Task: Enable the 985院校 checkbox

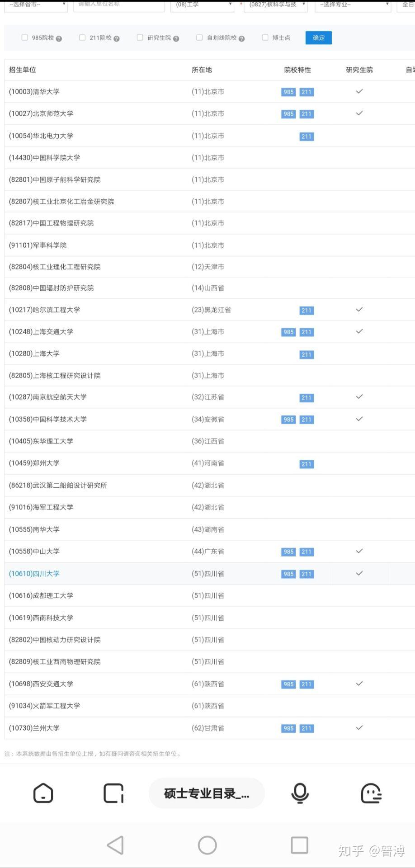Action: pos(25,38)
